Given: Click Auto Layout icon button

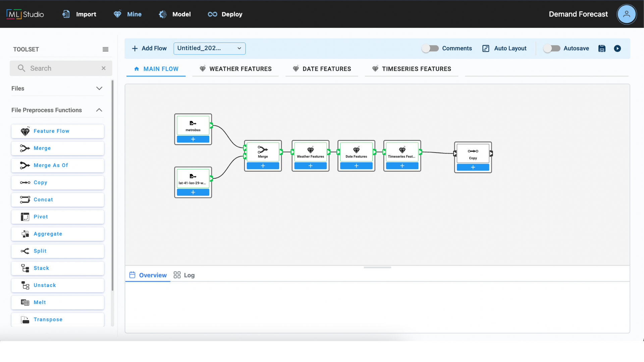Looking at the screenshot, I should 486,49.
